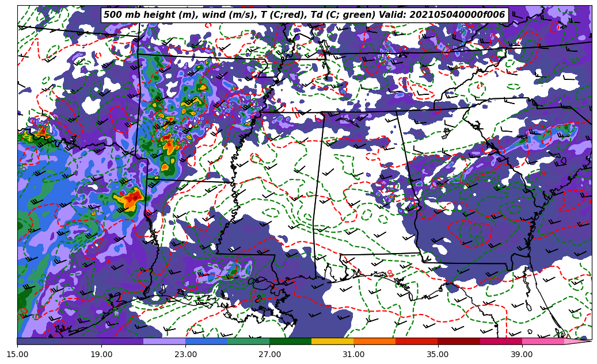The height and width of the screenshot is (364, 597).
Task: Select the pink colorbar segment
Action: coord(542,341)
